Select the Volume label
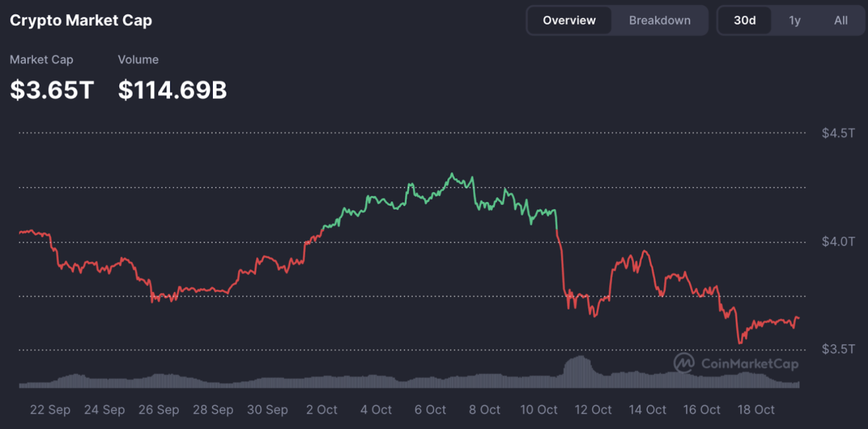The height and width of the screenshot is (429, 868). coord(138,60)
